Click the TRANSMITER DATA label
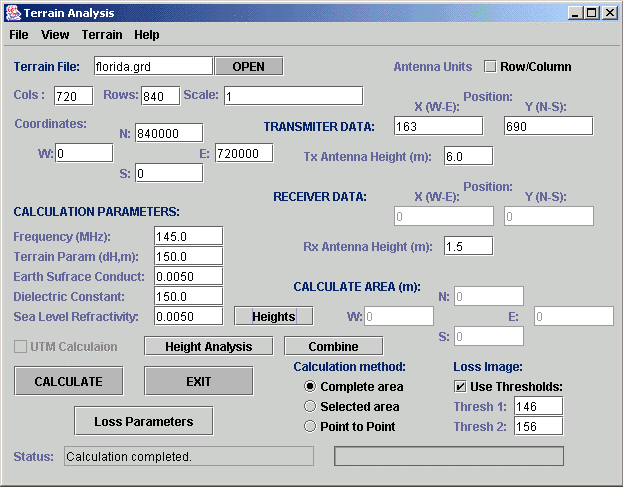The width and height of the screenshot is (623, 487). [319, 126]
